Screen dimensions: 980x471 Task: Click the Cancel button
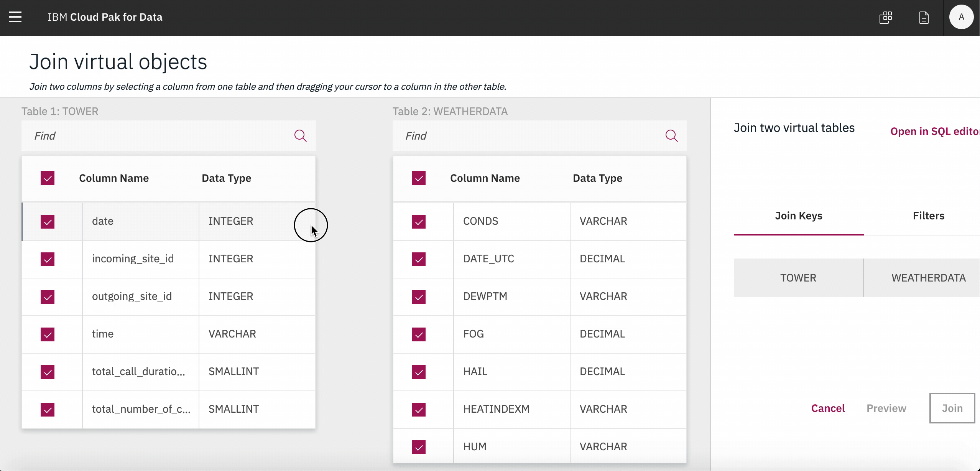(828, 408)
